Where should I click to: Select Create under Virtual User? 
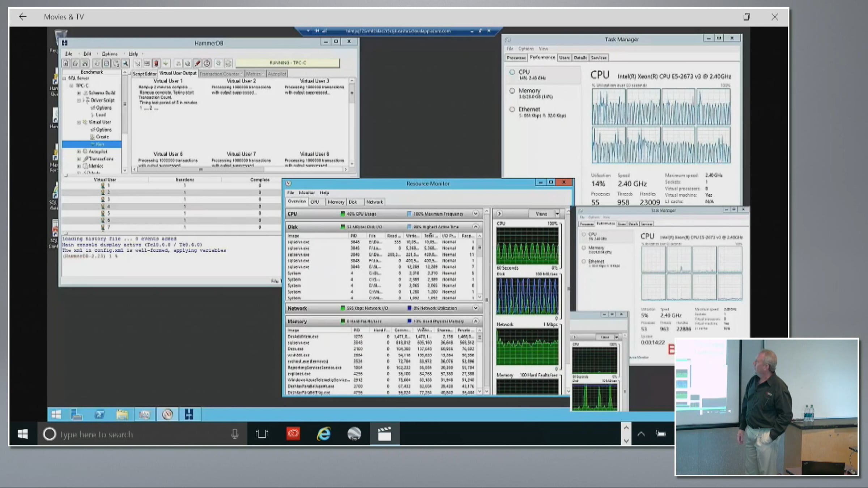click(x=102, y=137)
